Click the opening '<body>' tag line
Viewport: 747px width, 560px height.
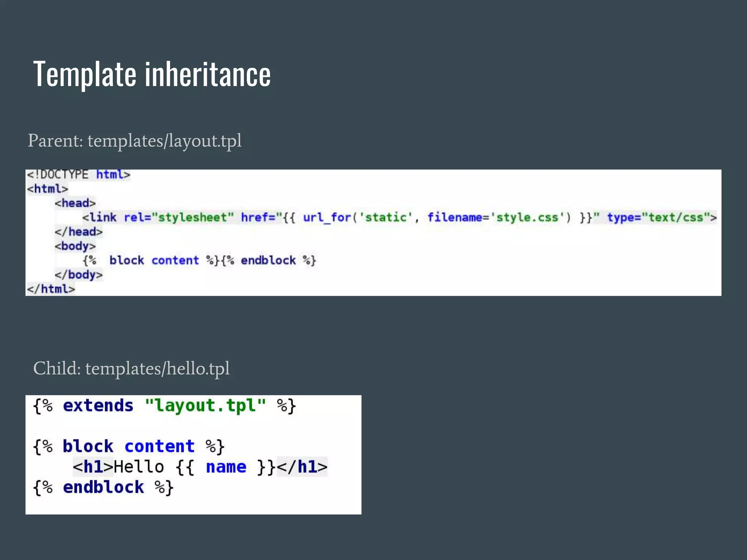point(75,246)
